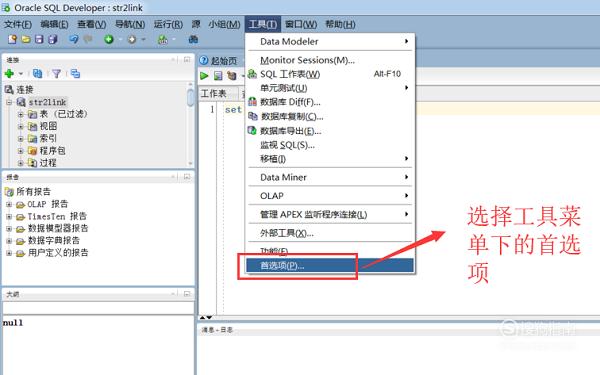
Task: Click the 数据库导出 menu entry icon
Action: pyautogui.click(x=252, y=130)
